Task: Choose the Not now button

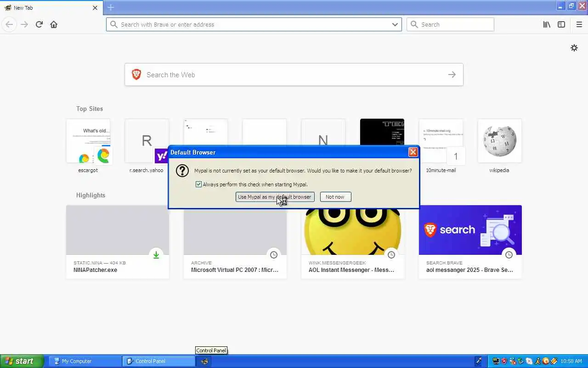Action: tap(335, 197)
